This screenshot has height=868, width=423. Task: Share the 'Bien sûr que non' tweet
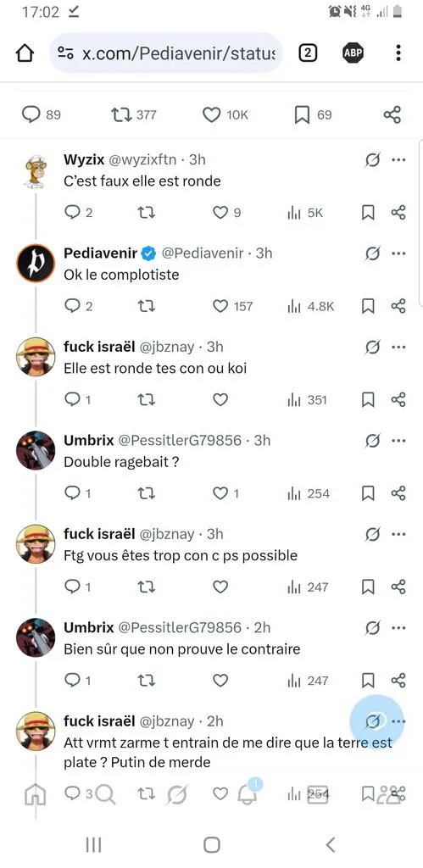pyautogui.click(x=398, y=681)
